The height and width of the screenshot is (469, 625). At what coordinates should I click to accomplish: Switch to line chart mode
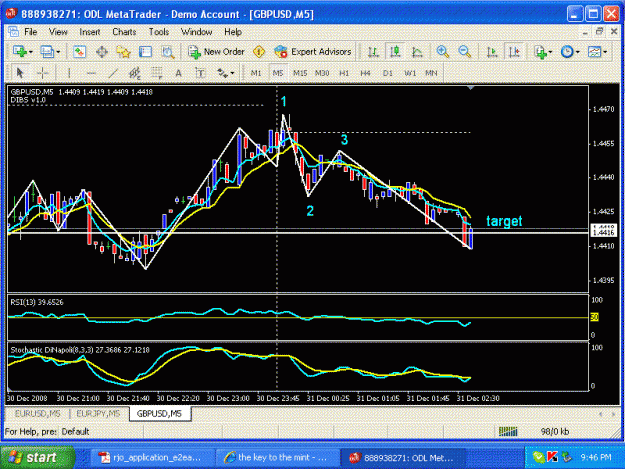pos(417,51)
